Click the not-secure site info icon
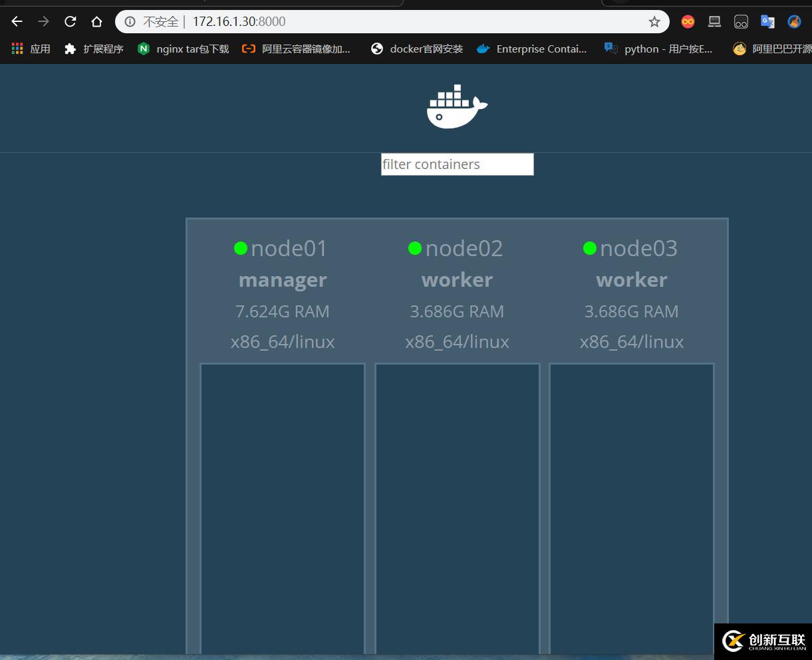This screenshot has height=660, width=812. [x=130, y=22]
